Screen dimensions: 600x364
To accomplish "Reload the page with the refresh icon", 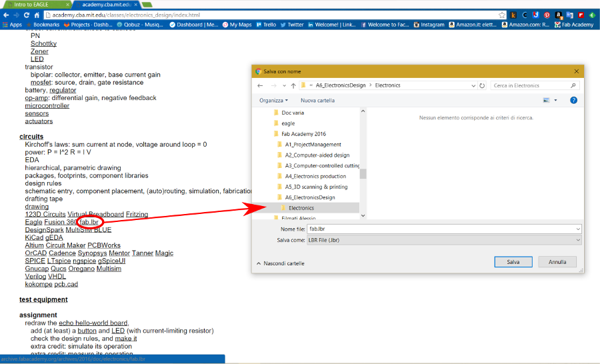I will coord(27,15).
